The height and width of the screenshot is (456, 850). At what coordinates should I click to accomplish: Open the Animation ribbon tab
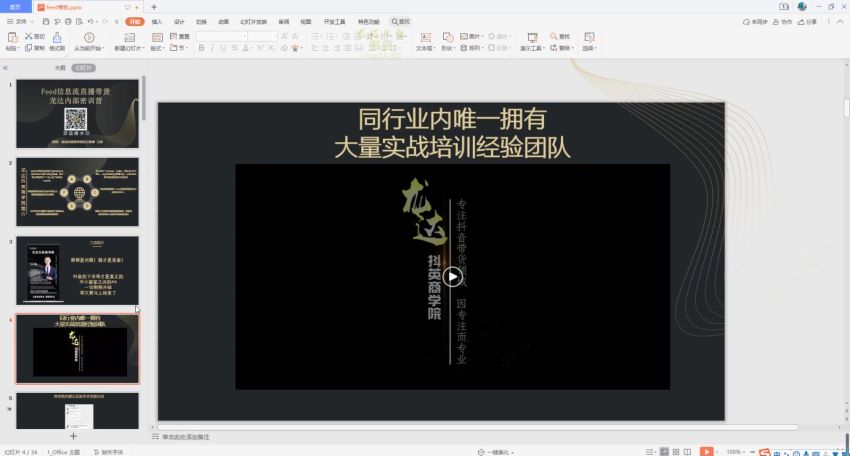pos(223,22)
